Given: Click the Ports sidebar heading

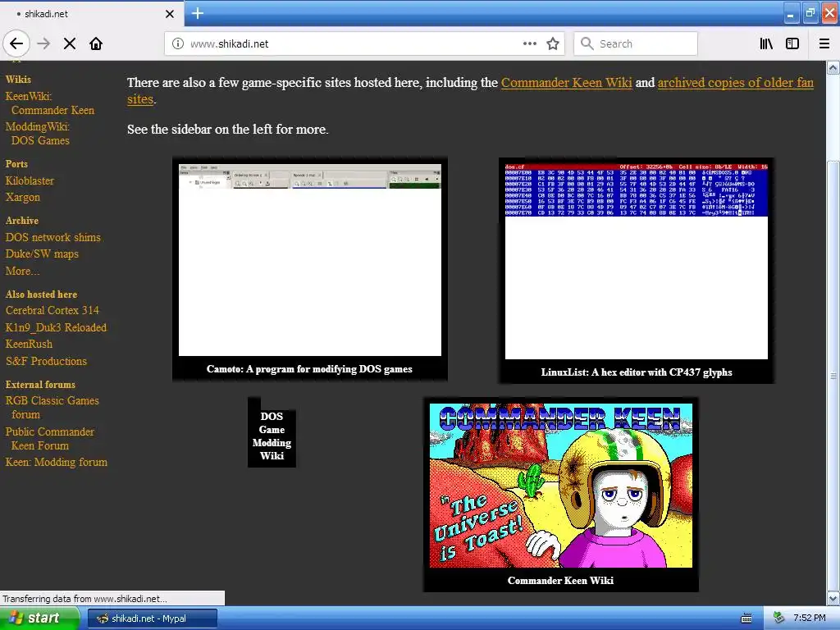Looking at the screenshot, I should pos(16,164).
